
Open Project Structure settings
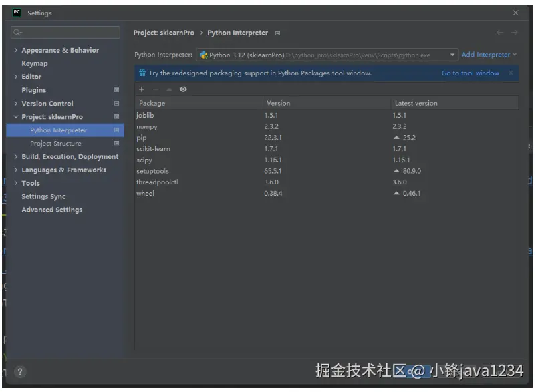click(55, 144)
